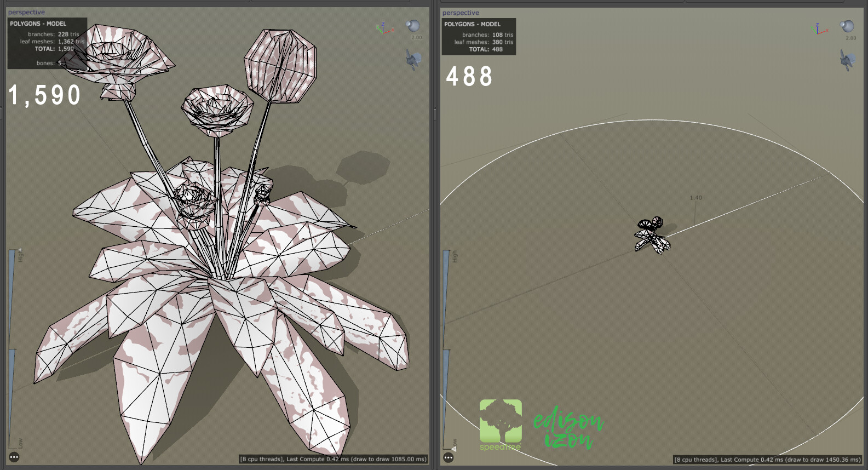
Task: Open the three-dots options button in right viewport
Action: 449,457
